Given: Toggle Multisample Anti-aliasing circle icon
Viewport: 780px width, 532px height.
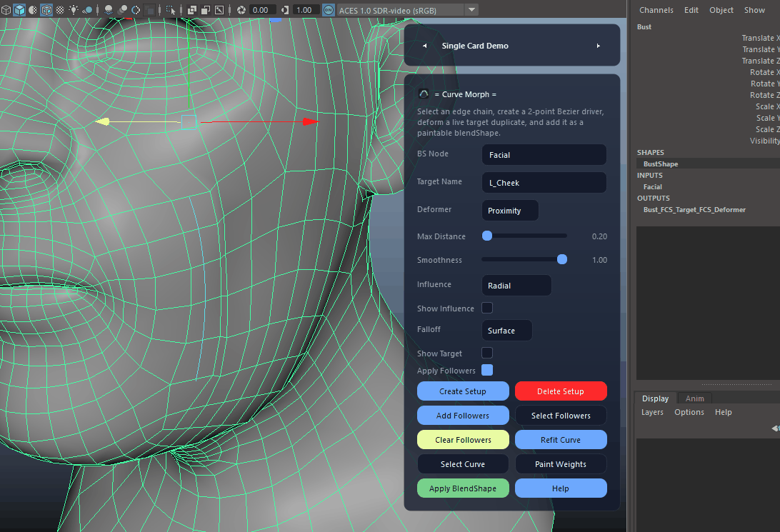Looking at the screenshot, I should [135, 10].
